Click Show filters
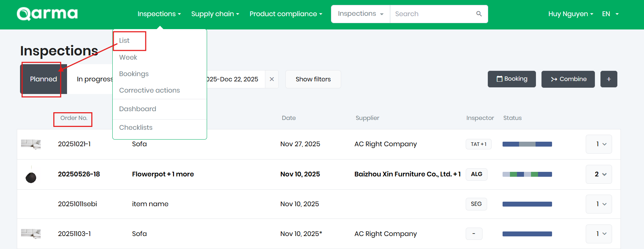This screenshot has height=249, width=644. point(313,79)
